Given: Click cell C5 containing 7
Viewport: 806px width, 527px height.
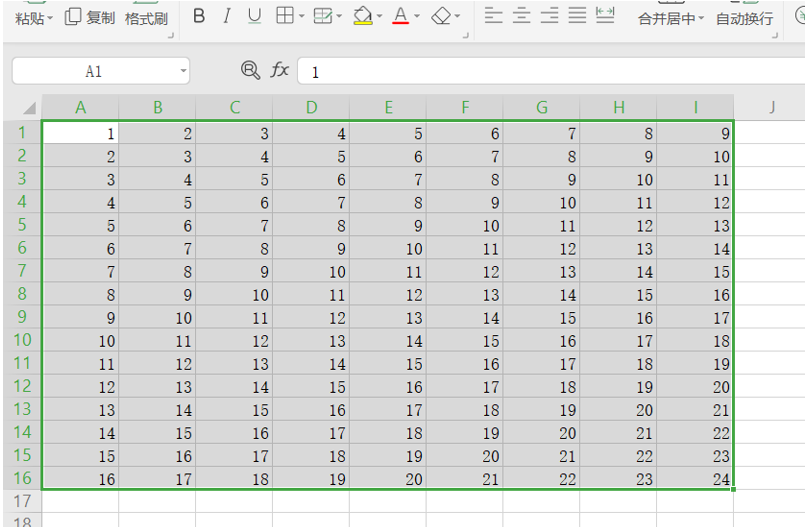Looking at the screenshot, I should tap(234, 225).
